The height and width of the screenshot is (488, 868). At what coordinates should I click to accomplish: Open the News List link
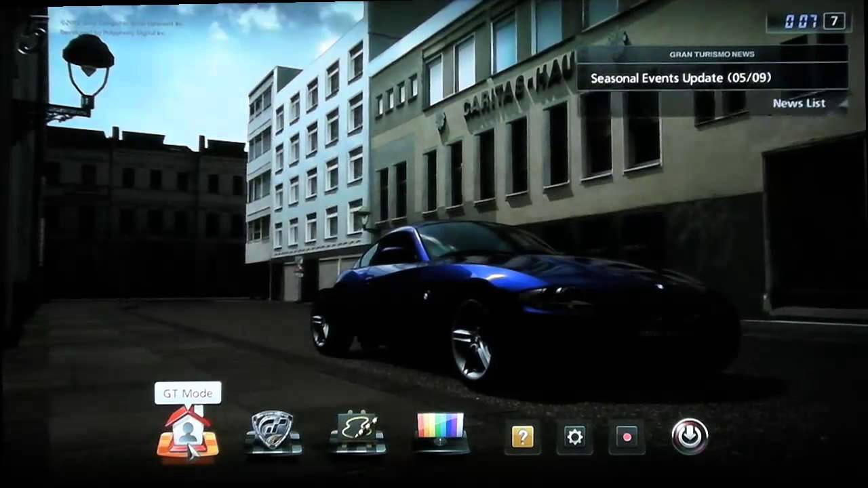[x=799, y=103]
